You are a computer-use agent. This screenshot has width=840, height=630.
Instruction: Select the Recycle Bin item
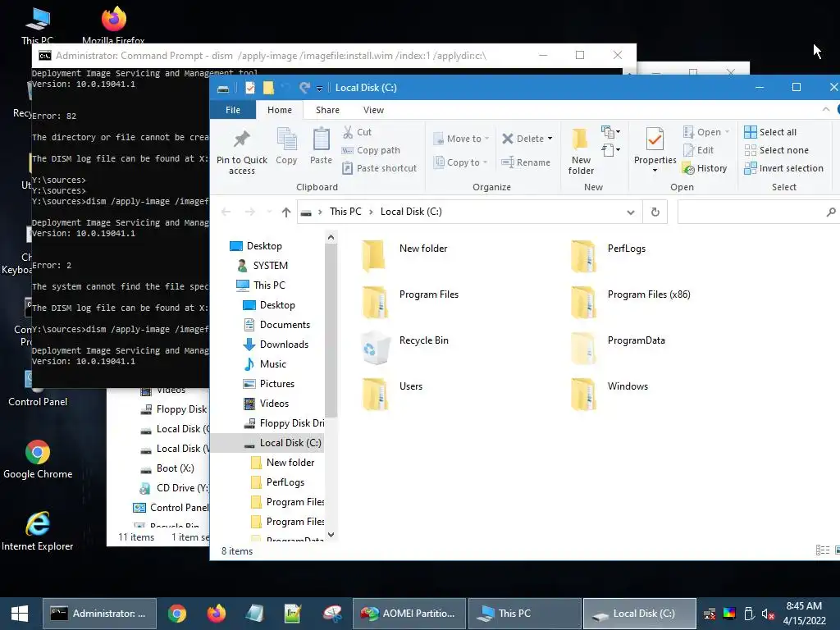click(405, 348)
